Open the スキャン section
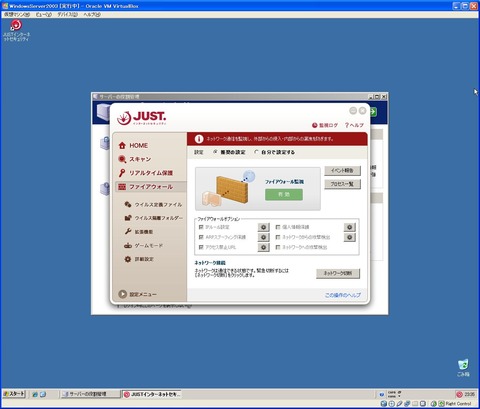The width and height of the screenshot is (480, 409). coord(135,159)
